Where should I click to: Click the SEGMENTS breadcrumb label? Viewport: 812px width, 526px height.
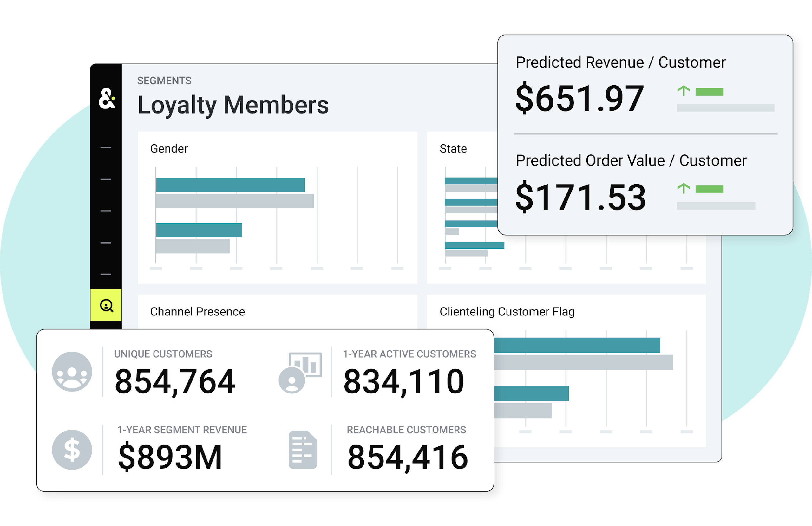tap(164, 81)
